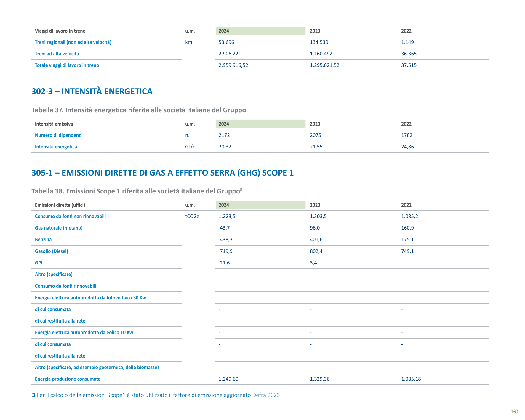Viewport: 525px width, 420px height.
Task: Click the heading '302-3 – INTENSITÀ ENERGETICA'
Action: point(92,91)
